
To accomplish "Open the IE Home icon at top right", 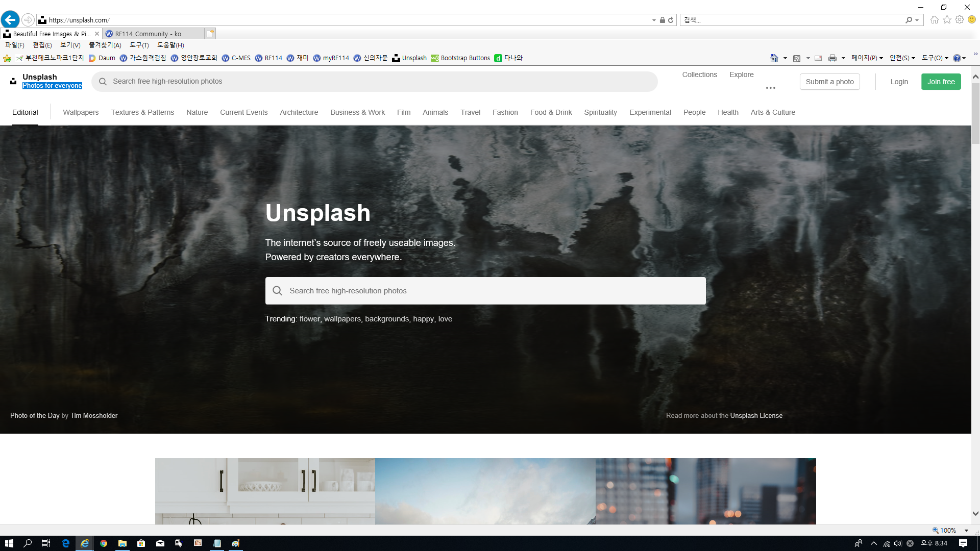I will pos(935,20).
